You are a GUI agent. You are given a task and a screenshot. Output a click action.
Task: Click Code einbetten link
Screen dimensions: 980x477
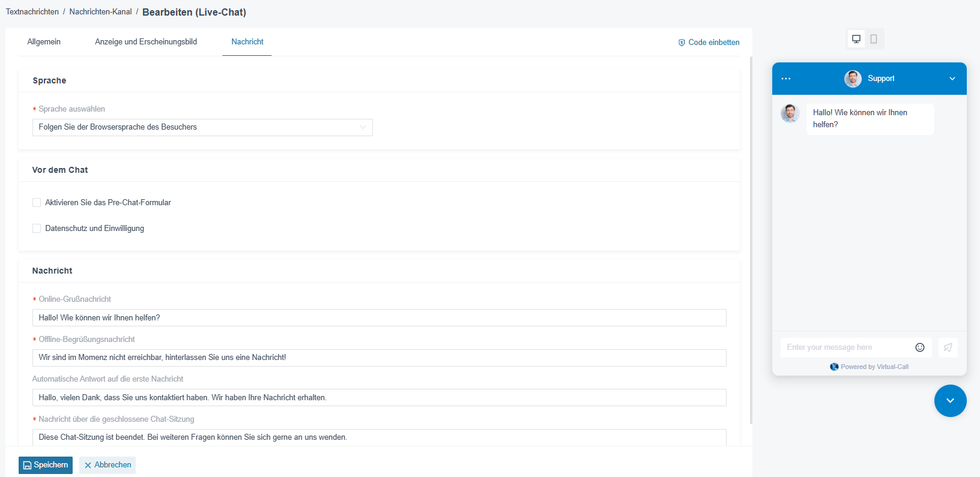coord(709,43)
